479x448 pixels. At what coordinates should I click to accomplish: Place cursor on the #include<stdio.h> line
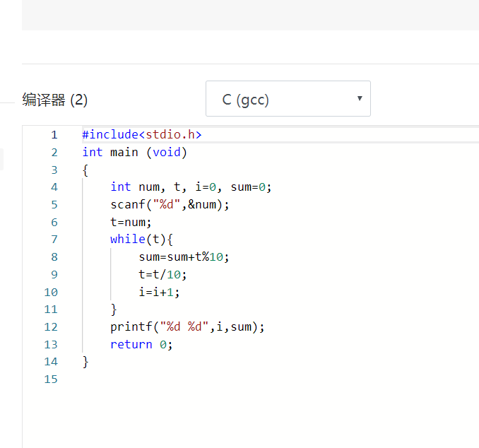[x=142, y=134]
